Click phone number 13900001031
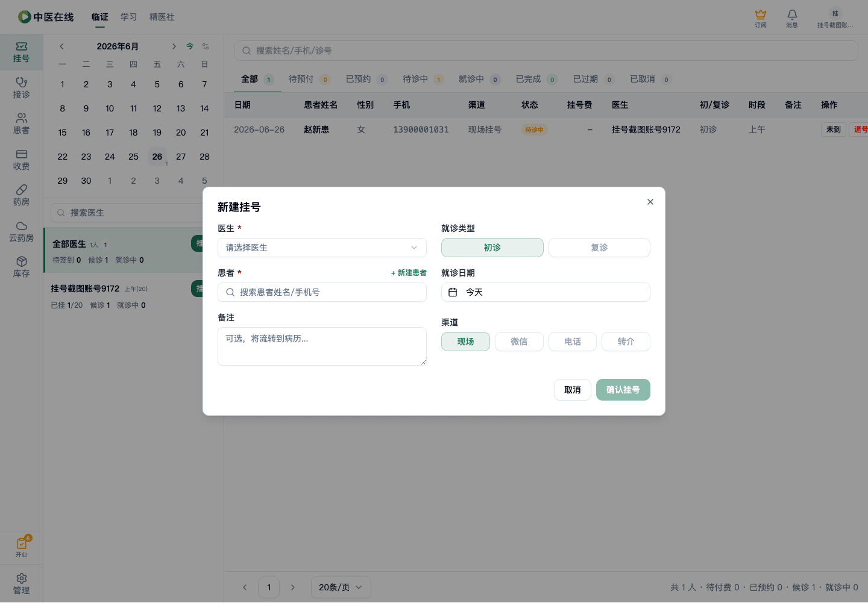 click(421, 130)
